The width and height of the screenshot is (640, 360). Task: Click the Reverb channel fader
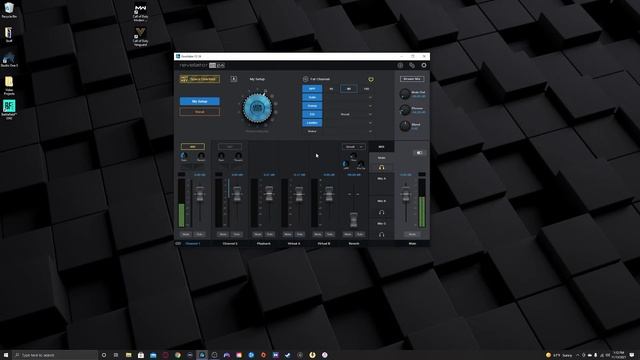point(353,220)
